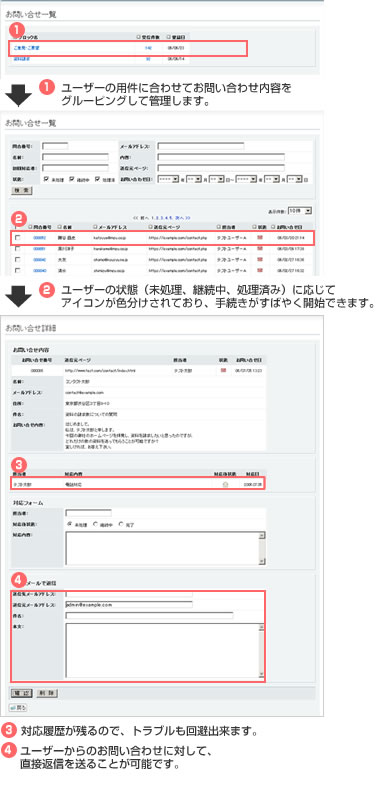This screenshot has height=790, width=380.
Task: Open the start day dropdown of お問い合わせ日
Action: click(216, 179)
